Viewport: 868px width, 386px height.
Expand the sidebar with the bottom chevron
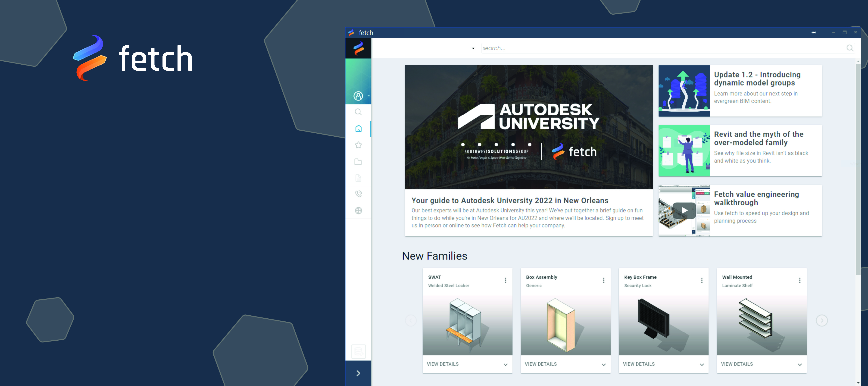point(358,373)
